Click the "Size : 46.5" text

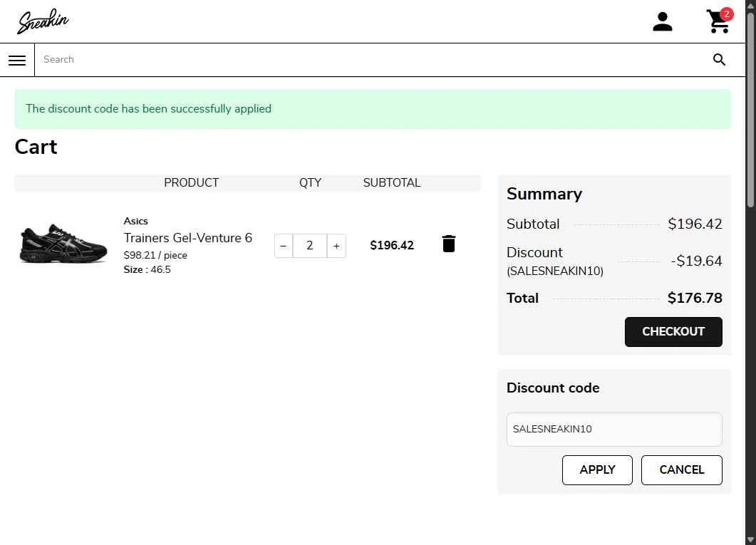[147, 270]
